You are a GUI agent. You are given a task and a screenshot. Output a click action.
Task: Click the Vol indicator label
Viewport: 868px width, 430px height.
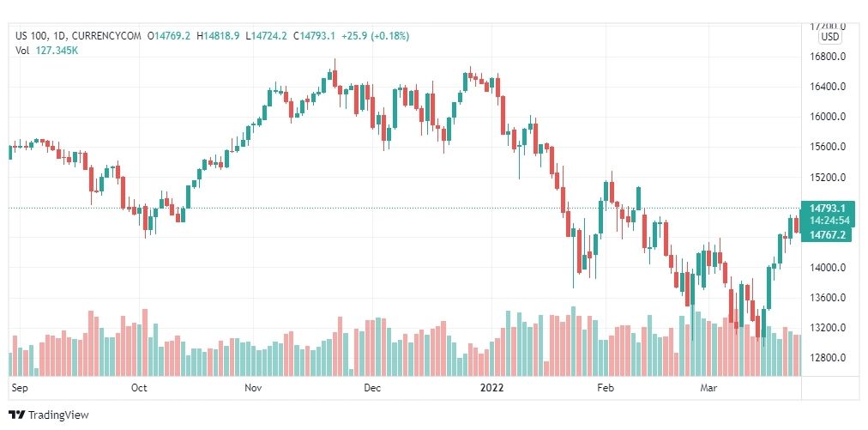click(x=21, y=50)
